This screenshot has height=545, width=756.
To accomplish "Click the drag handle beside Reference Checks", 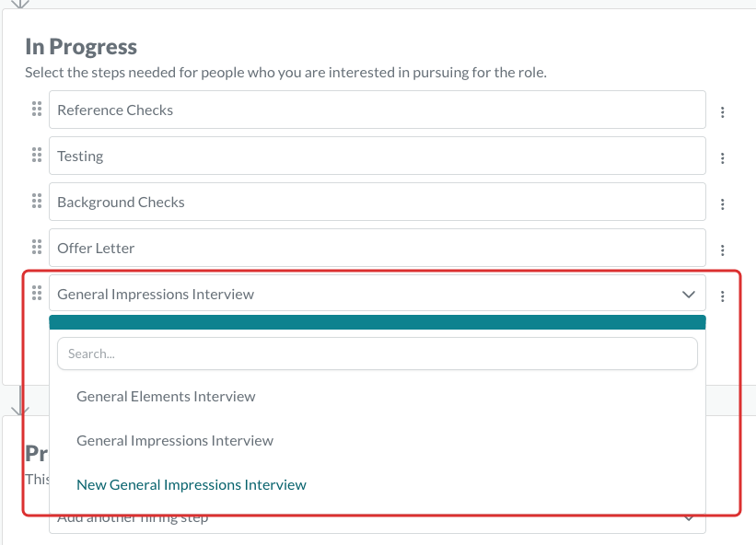I will (37, 109).
